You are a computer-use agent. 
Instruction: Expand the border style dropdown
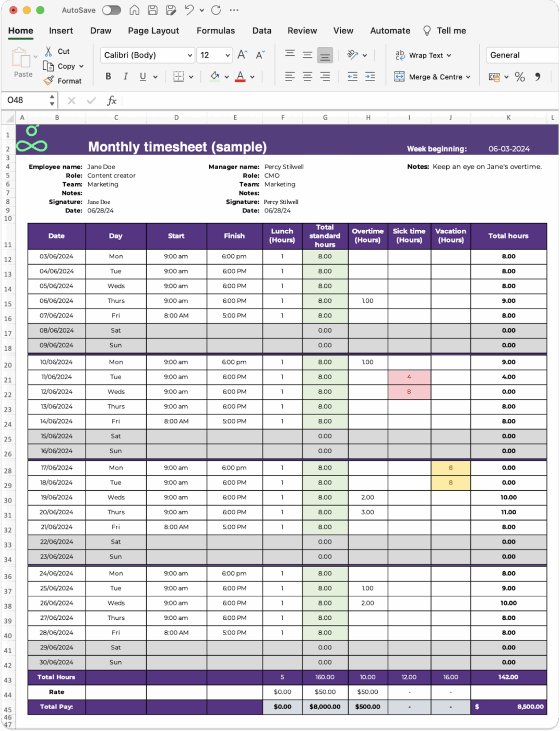[191, 76]
